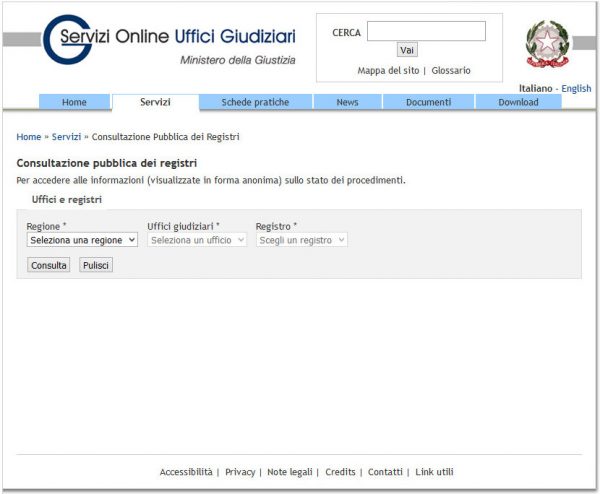Open the Schede pratiche tab
600x494 pixels.
(x=255, y=102)
